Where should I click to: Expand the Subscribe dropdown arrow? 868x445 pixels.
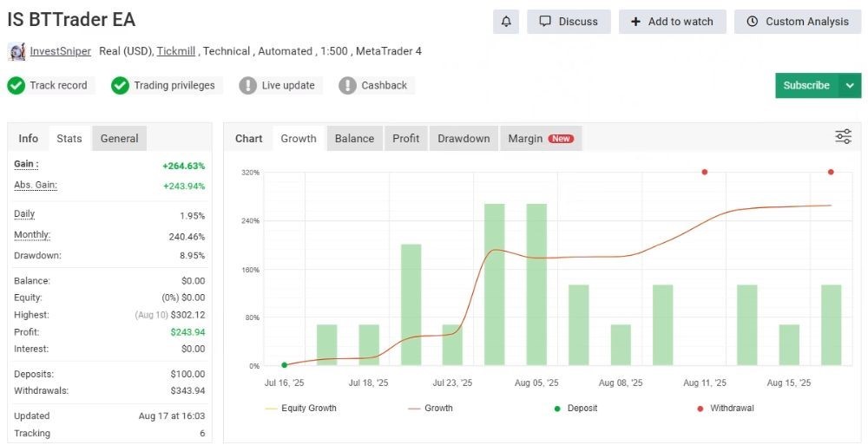[849, 85]
